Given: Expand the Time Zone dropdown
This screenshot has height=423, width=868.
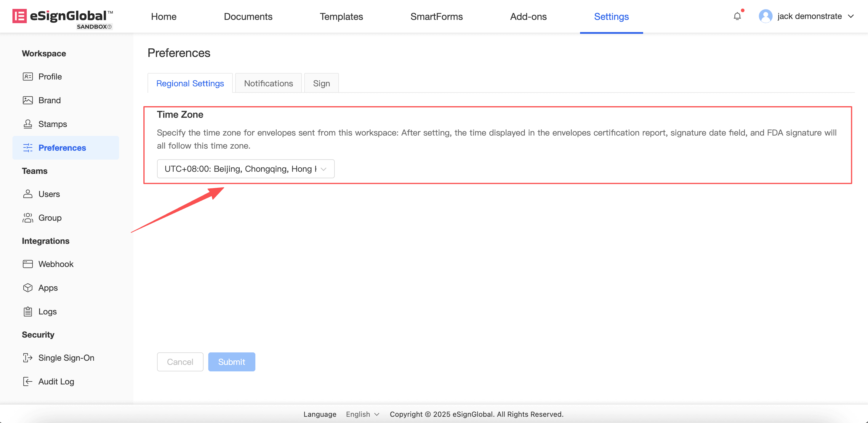Looking at the screenshot, I should 245,169.
